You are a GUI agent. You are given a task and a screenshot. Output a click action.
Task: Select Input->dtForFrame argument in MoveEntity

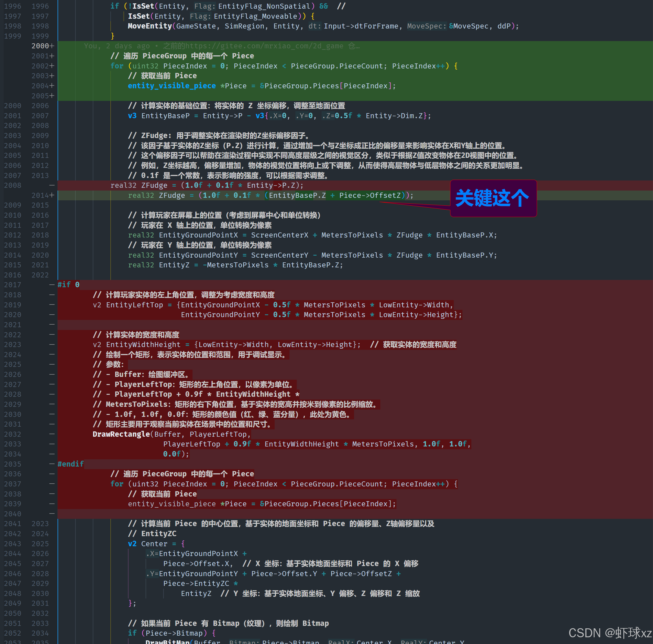(x=361, y=26)
